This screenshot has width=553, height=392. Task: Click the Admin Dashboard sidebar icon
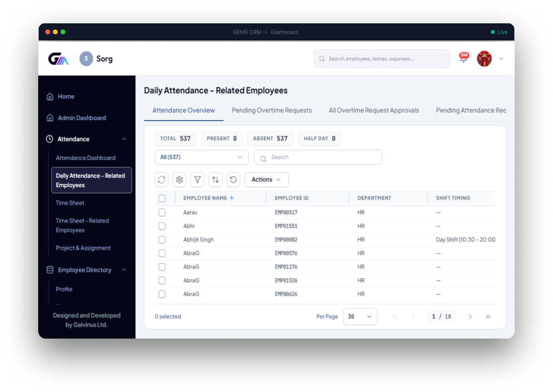[x=50, y=118]
